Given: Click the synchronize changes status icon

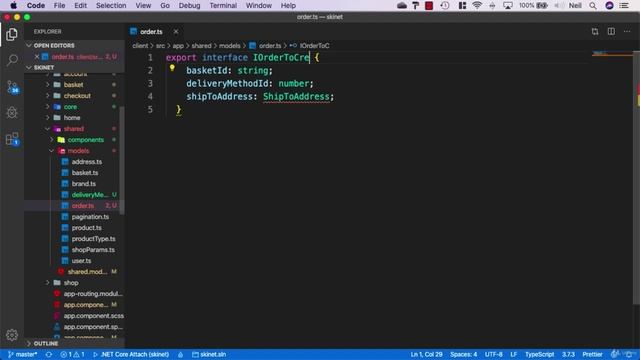Looking at the screenshot, I should coord(49,354).
